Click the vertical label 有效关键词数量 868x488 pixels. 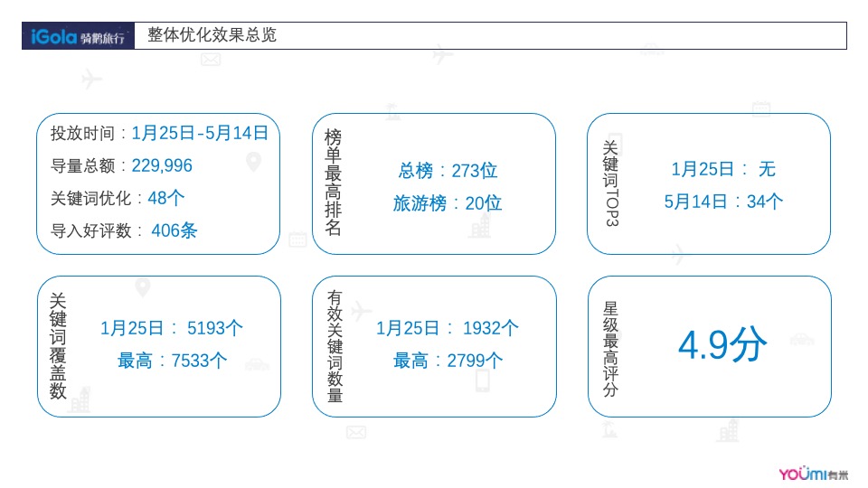pyautogui.click(x=335, y=346)
